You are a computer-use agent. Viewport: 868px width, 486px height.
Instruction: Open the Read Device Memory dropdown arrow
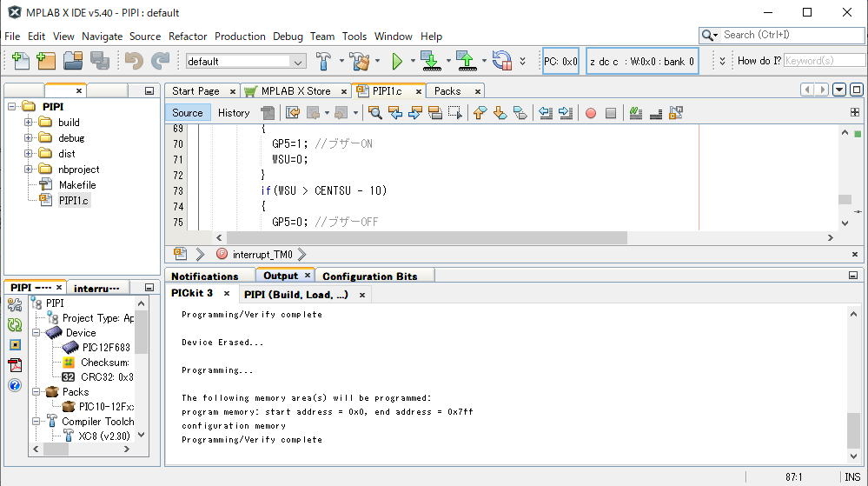pos(484,61)
